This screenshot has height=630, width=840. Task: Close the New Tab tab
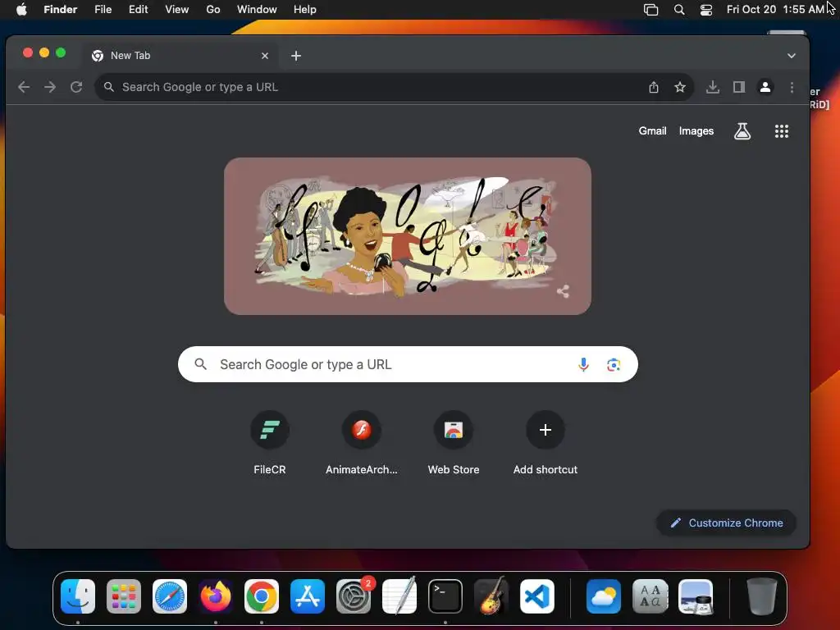tap(265, 56)
